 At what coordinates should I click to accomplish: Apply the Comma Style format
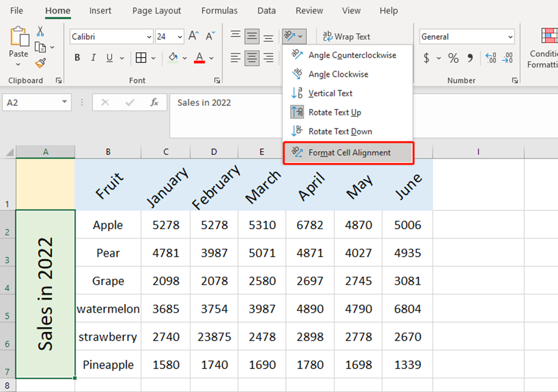tap(471, 58)
